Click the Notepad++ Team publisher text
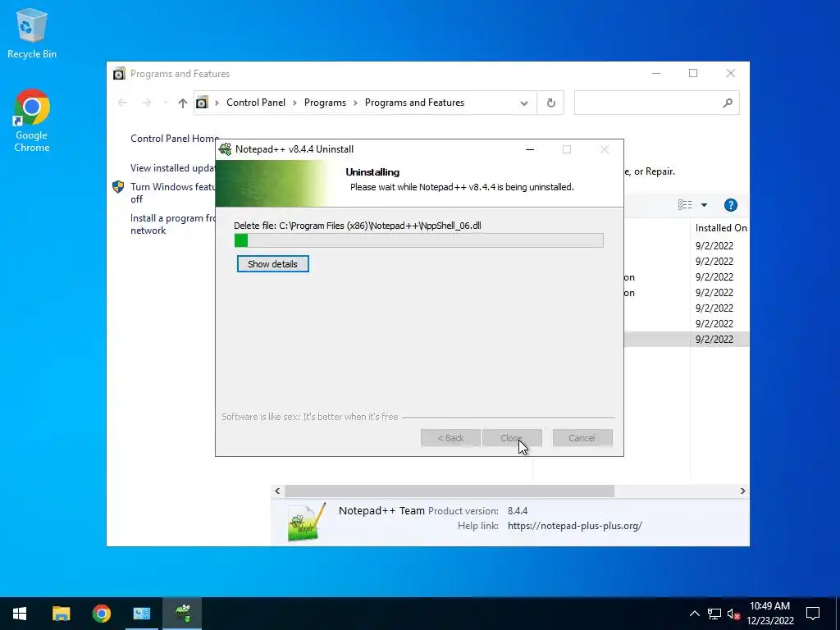The image size is (840, 630). click(x=381, y=510)
